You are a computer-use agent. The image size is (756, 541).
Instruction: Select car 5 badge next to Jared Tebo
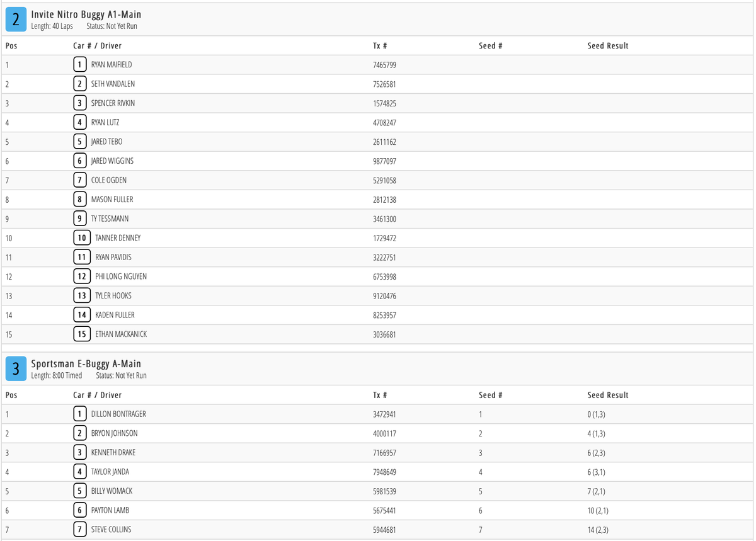click(79, 142)
